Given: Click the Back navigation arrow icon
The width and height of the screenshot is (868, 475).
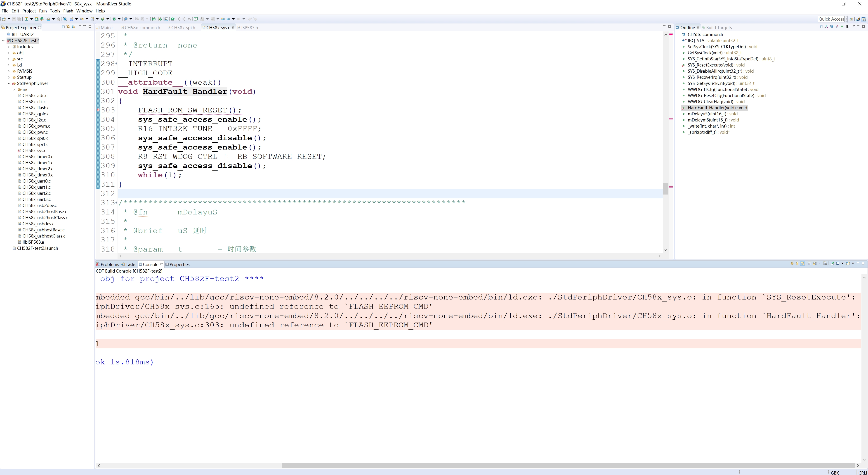Looking at the screenshot, I should (x=229, y=19).
